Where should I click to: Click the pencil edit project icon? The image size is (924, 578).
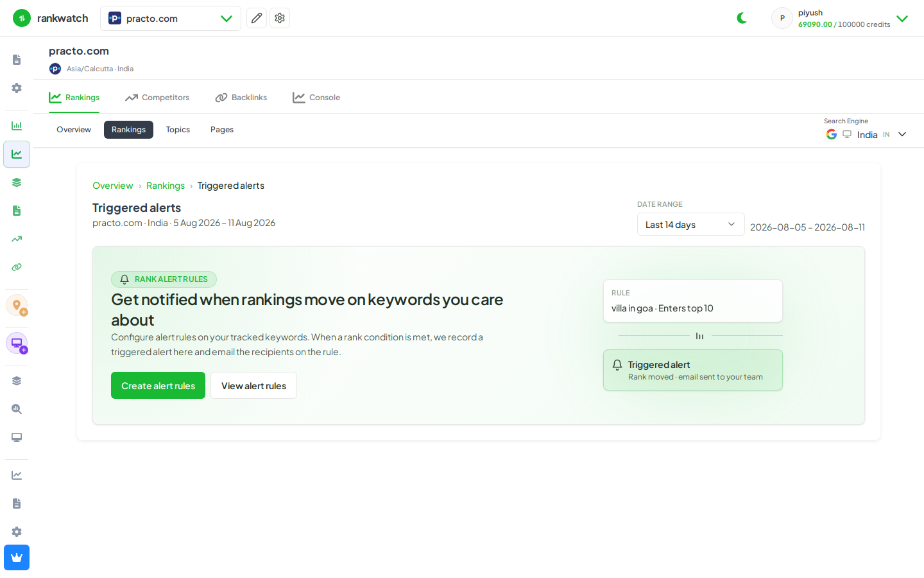[257, 18]
